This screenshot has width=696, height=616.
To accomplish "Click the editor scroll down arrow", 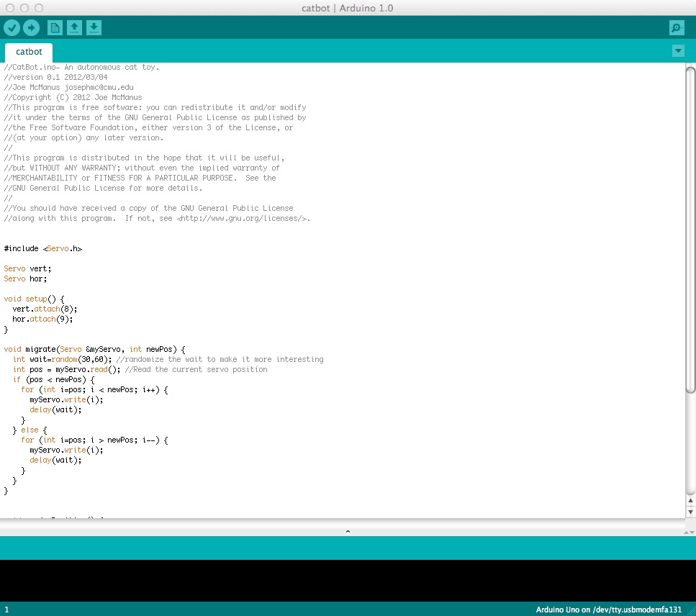I will coord(690,512).
